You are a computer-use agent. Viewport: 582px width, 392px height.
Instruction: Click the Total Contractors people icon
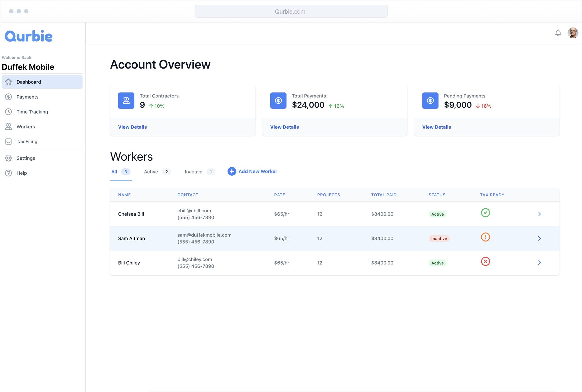[126, 100]
